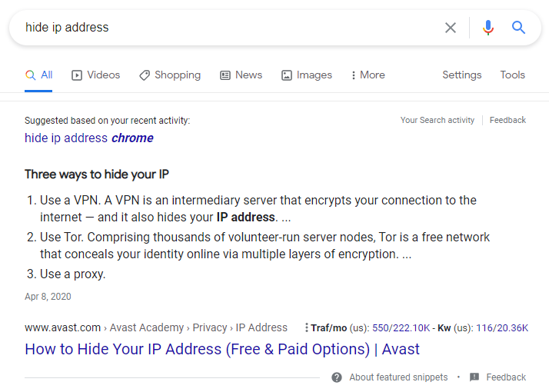Click the About featured snippets help icon
549x392 pixels.
tap(337, 377)
